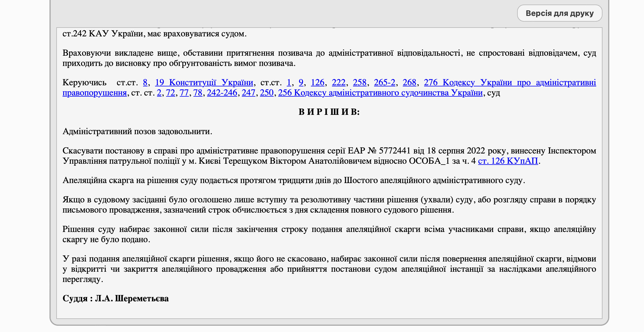Screen dimensions: 644x332
Task: Open 276 Кодексу України про адміністративні link
Action: pyautogui.click(x=510, y=82)
